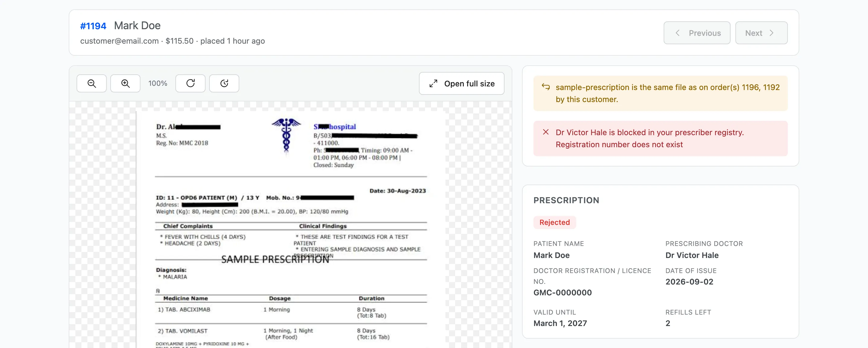
Task: Zoom in the prescription image
Action: click(125, 83)
